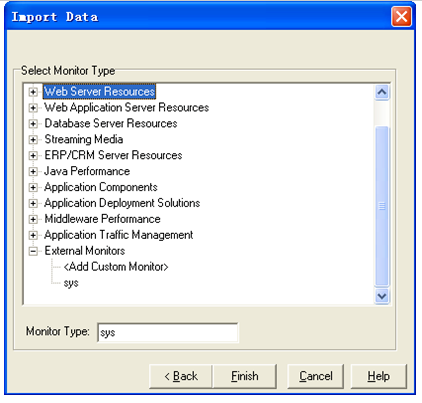
Task: Open Help for this dialog
Action: 378,376
